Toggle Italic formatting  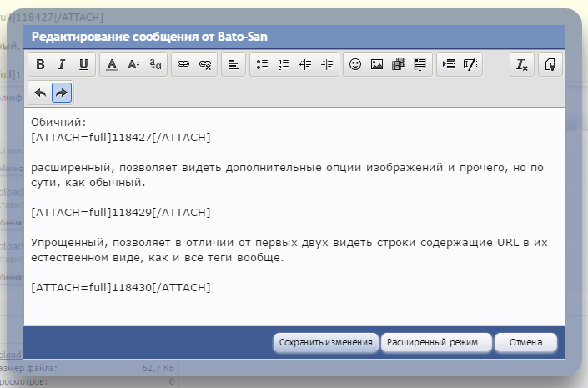click(62, 64)
